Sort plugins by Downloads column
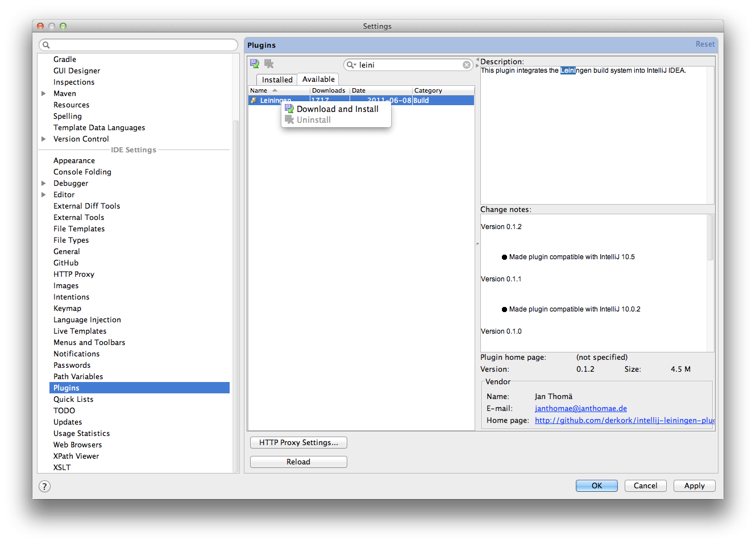Screen dimensions: 756x544 [x=329, y=90]
